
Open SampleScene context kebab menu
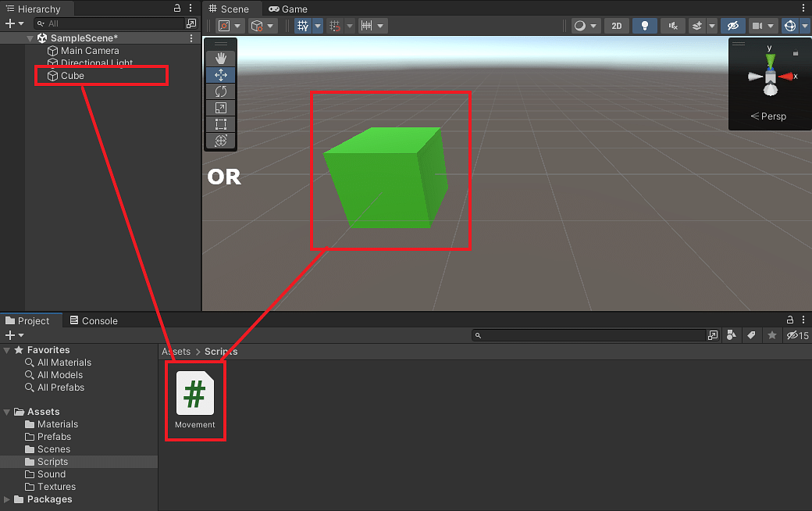(191, 38)
